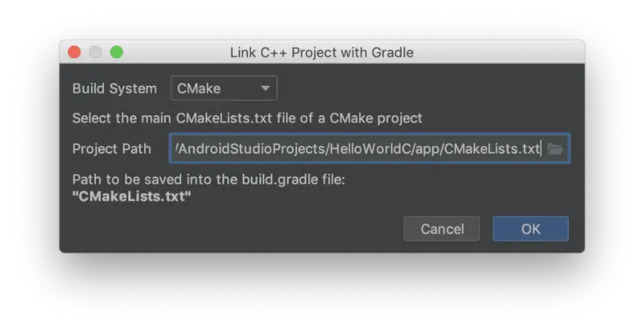This screenshot has width=644, height=331.
Task: Click the Build System label
Action: tap(114, 89)
